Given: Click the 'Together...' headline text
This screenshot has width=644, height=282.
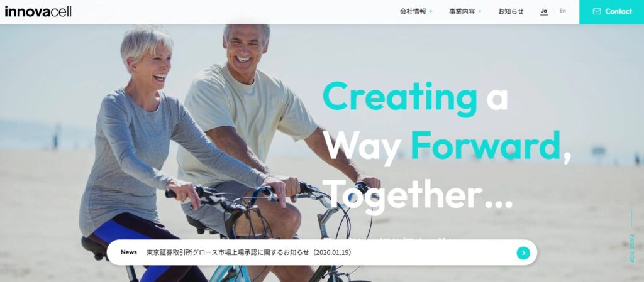Looking at the screenshot, I should click(x=418, y=195).
